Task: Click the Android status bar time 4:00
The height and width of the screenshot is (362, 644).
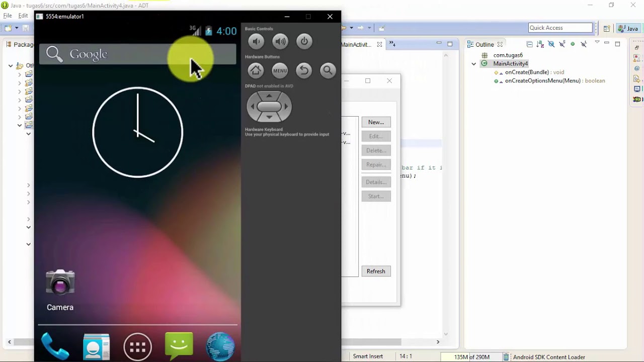Action: click(226, 31)
